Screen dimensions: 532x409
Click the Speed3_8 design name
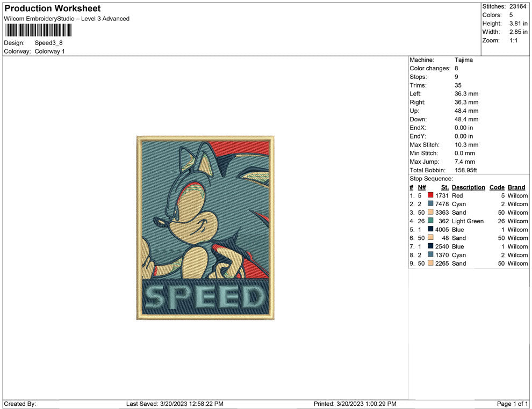48,43
